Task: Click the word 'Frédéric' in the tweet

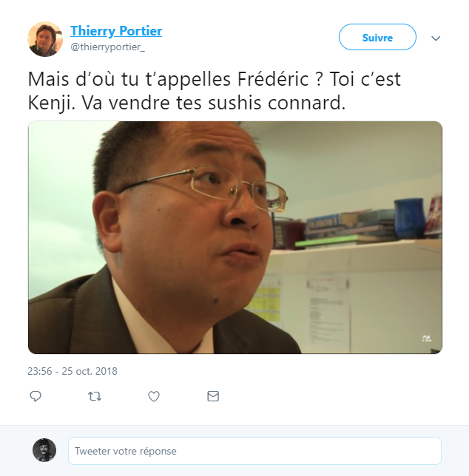Action: (x=273, y=79)
